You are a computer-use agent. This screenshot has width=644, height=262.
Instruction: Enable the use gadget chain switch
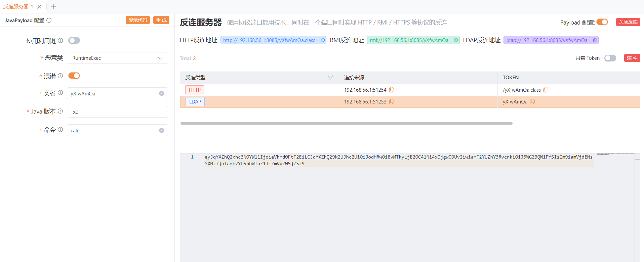coord(74,41)
